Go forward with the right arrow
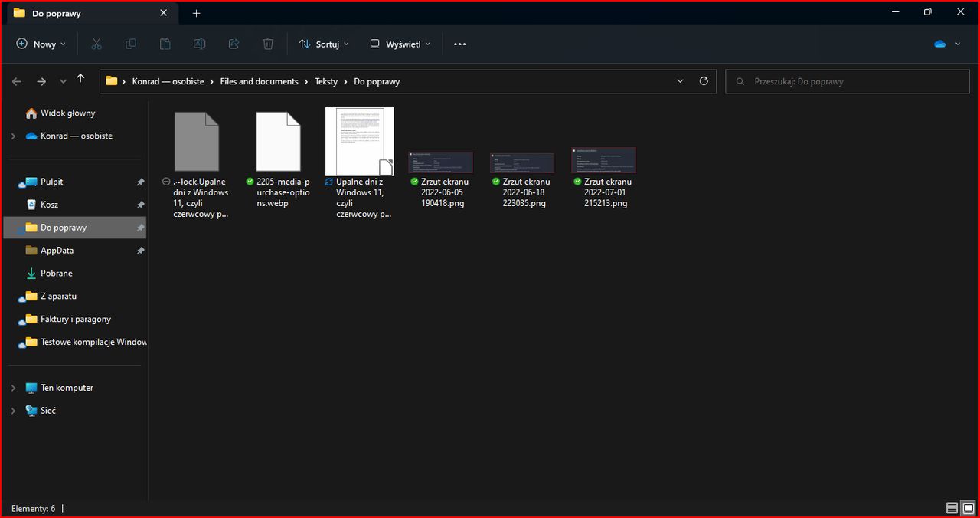Image resolution: width=980 pixels, height=518 pixels. [x=41, y=81]
